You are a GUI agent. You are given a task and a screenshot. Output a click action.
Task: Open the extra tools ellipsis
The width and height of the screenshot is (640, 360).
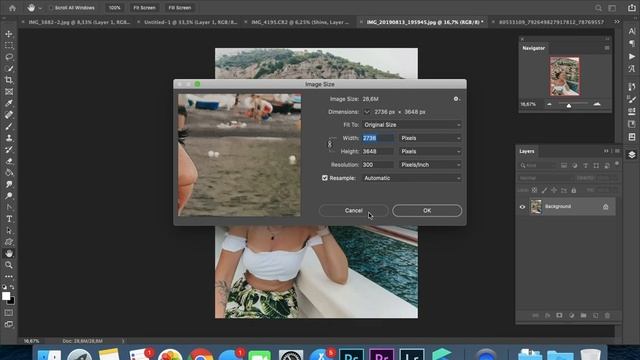click(x=9, y=276)
